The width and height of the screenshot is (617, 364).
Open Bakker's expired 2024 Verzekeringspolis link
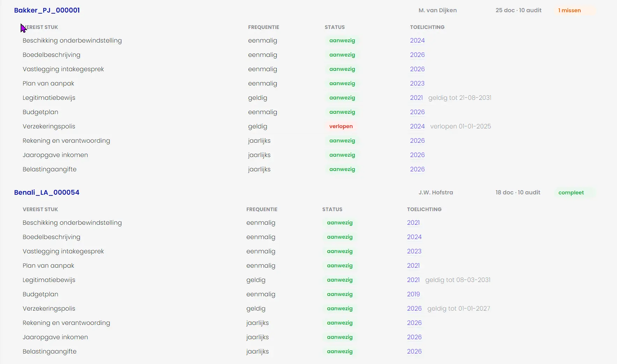(417, 126)
